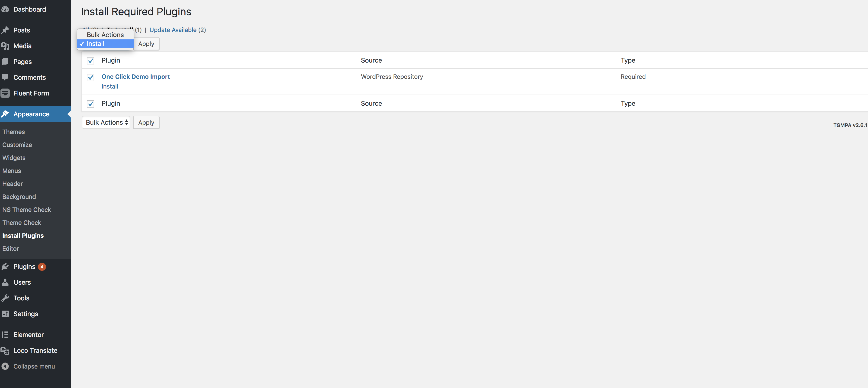Click the Dashboard gauge icon
Image resolution: width=868 pixels, height=388 pixels.
(x=5, y=10)
